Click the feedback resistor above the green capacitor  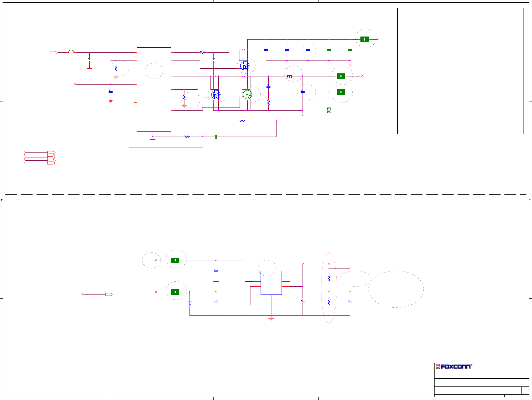(x=242, y=121)
